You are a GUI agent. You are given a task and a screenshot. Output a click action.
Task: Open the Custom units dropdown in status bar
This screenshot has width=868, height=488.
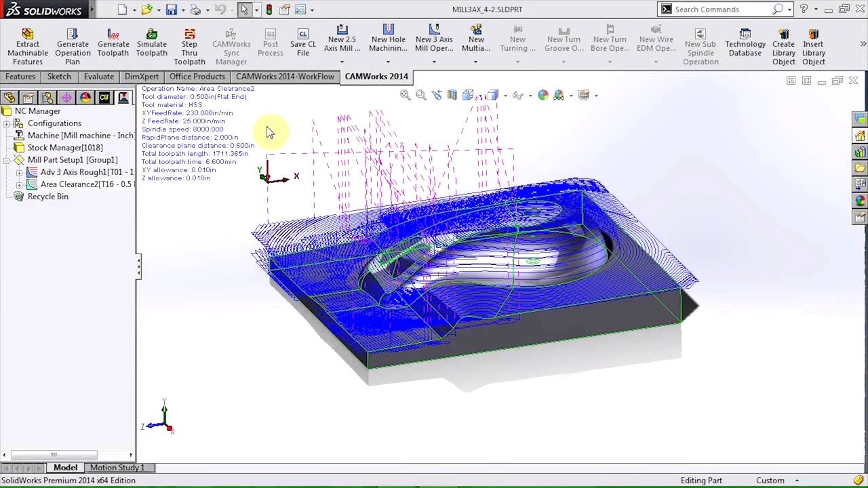tap(797, 481)
